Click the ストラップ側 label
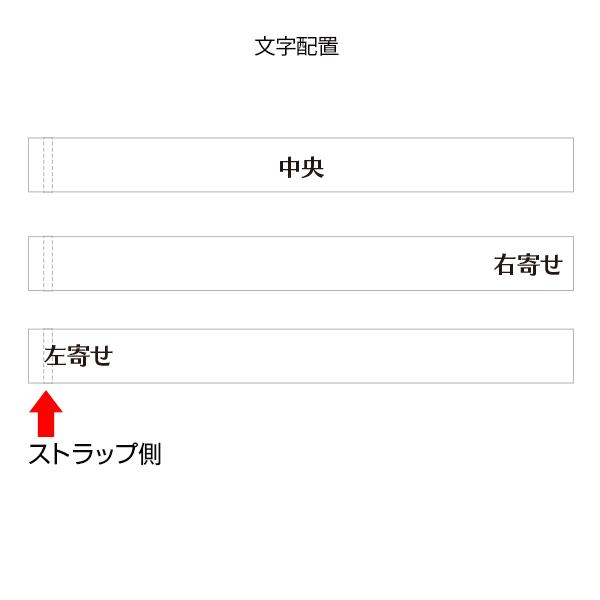The height and width of the screenshot is (600, 600). [x=95, y=454]
